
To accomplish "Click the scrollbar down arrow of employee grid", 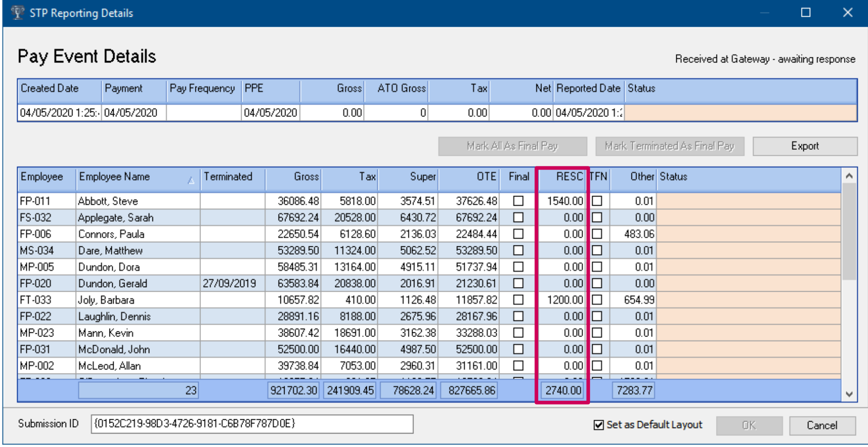I will tap(849, 394).
